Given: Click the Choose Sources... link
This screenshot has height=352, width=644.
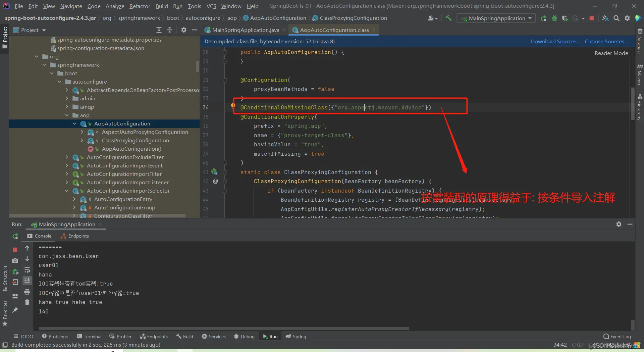Looking at the screenshot, I should pos(606,41).
